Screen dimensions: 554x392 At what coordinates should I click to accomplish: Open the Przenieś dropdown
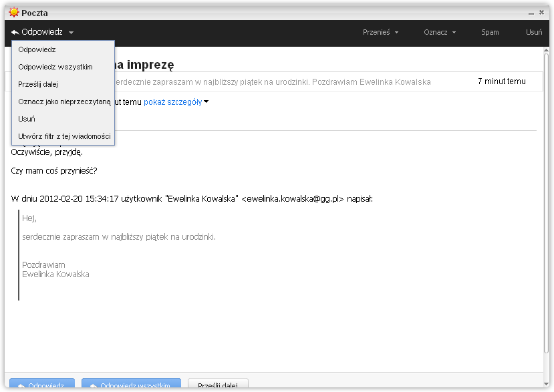tap(380, 32)
